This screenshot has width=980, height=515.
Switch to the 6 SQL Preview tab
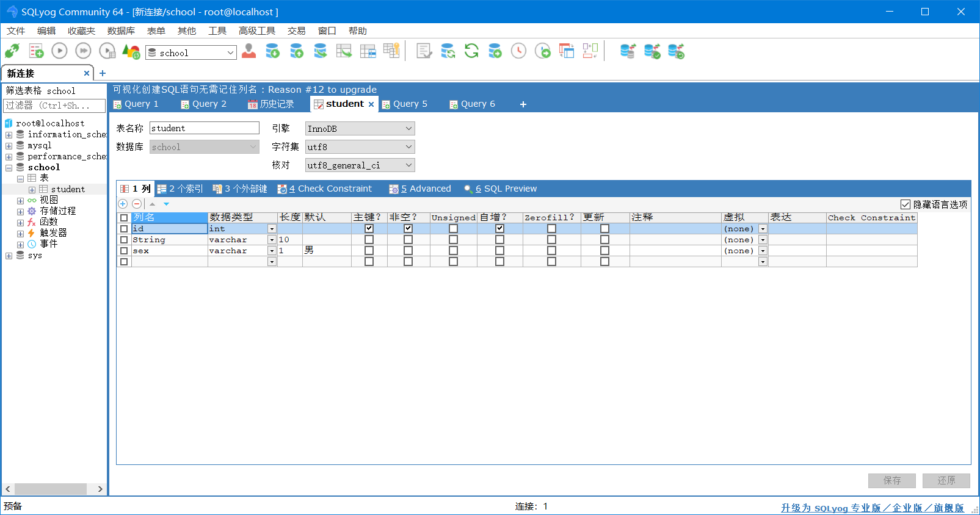pos(501,189)
